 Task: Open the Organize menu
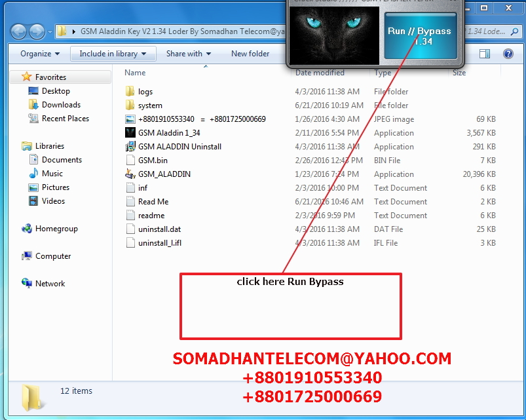coord(40,54)
